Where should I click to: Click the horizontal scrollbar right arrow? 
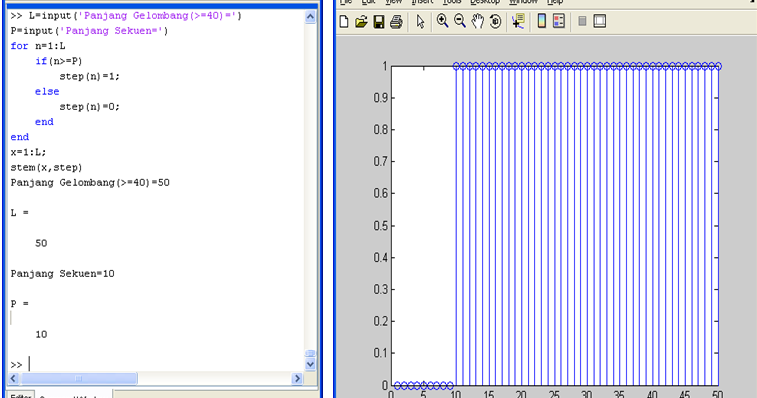297,378
